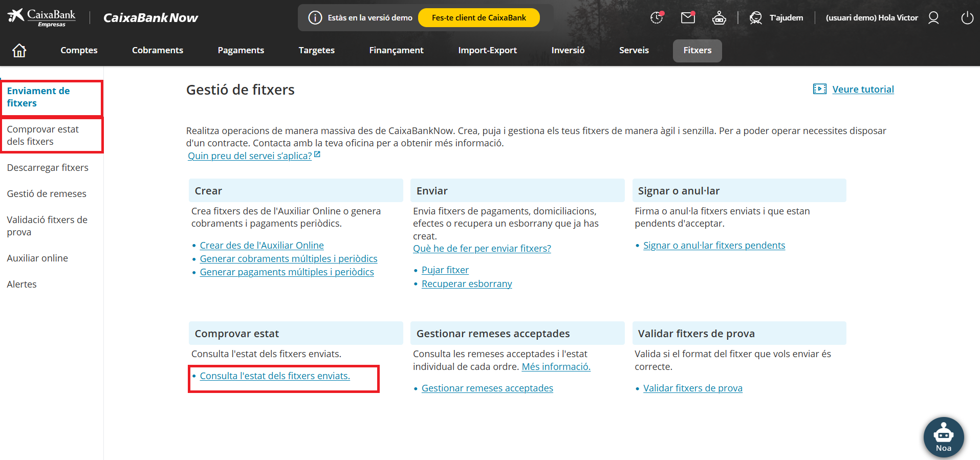The height and width of the screenshot is (460, 980).
Task: Open the clock history icon in header
Action: click(x=657, y=18)
